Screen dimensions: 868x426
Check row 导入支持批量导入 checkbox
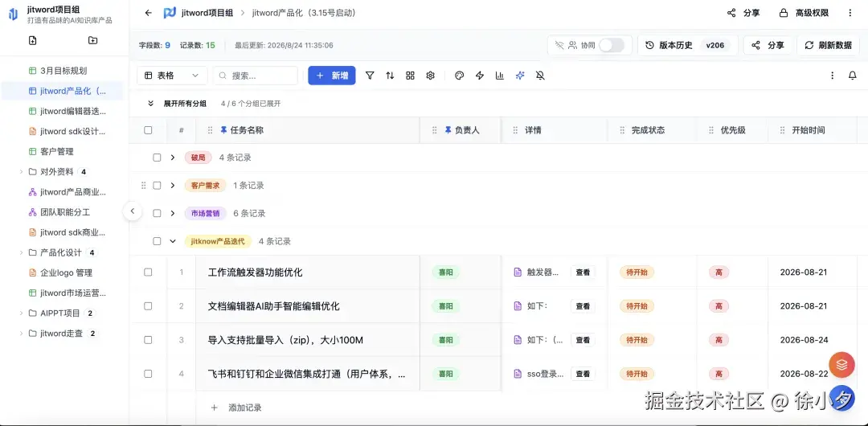[148, 339]
